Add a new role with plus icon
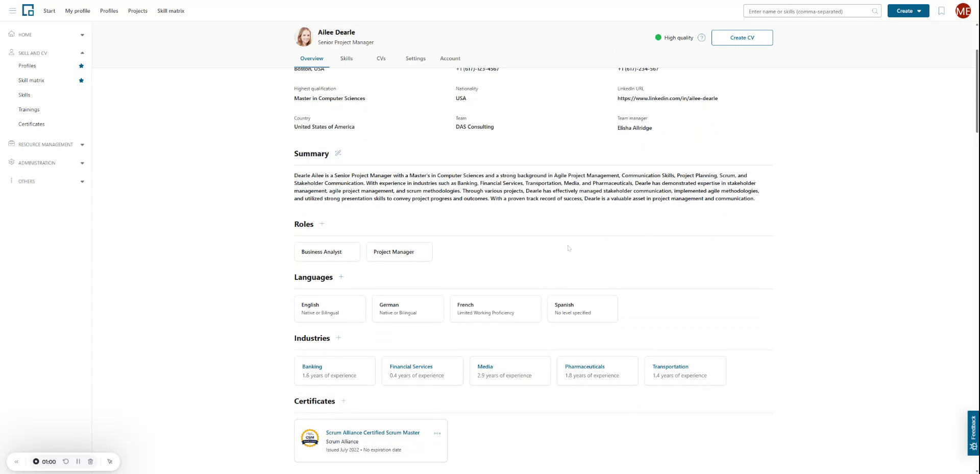Viewport: 980px width, 474px height. click(322, 224)
